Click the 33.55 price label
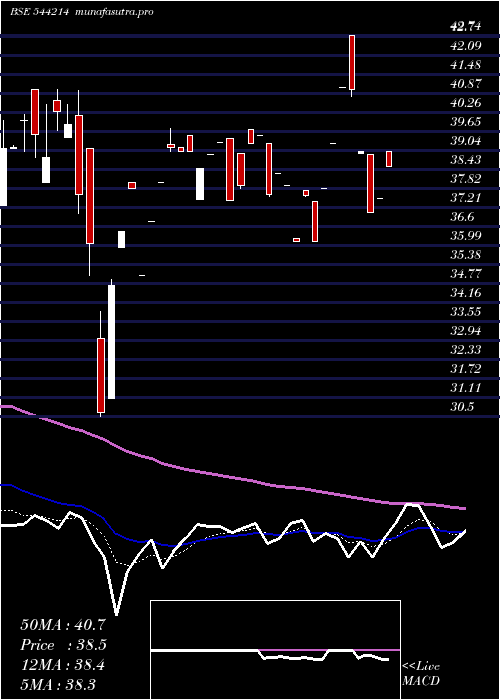 point(466,312)
